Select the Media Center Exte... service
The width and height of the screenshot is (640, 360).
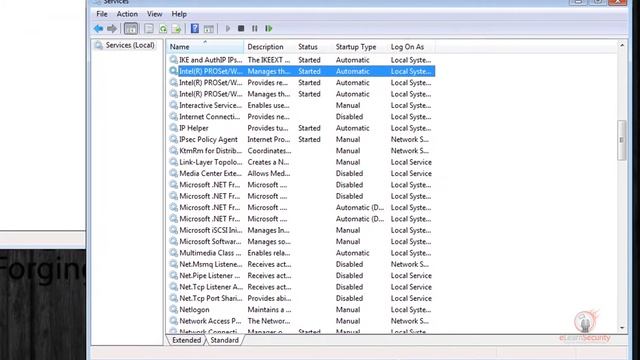click(x=301, y=173)
